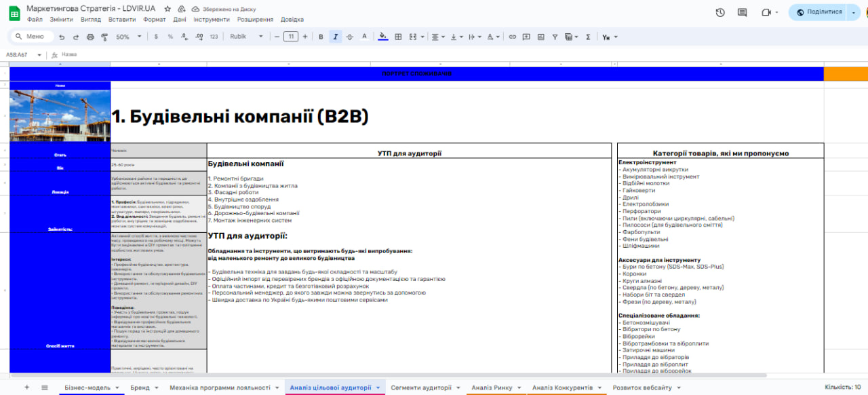Open the comments history icon
This screenshot has width=868, height=395.
pyautogui.click(x=743, y=12)
